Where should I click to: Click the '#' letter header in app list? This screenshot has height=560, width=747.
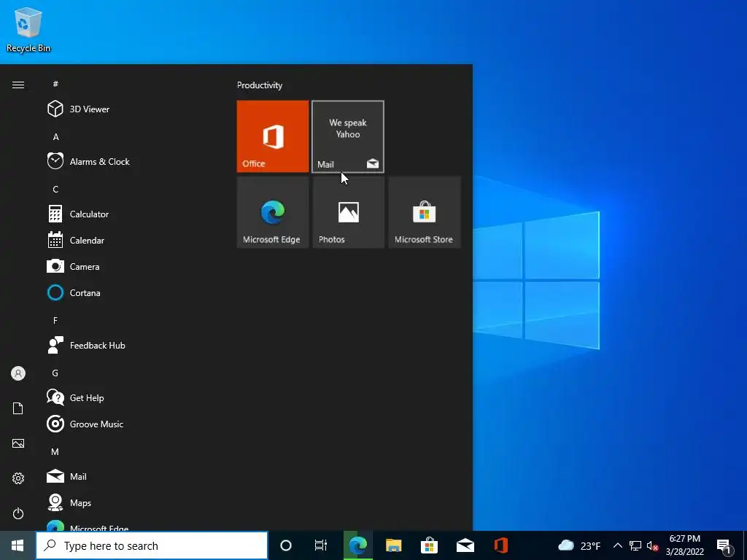pyautogui.click(x=55, y=84)
